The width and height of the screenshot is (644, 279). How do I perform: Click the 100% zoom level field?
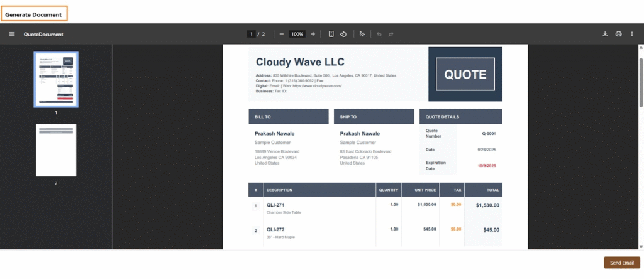pos(297,34)
